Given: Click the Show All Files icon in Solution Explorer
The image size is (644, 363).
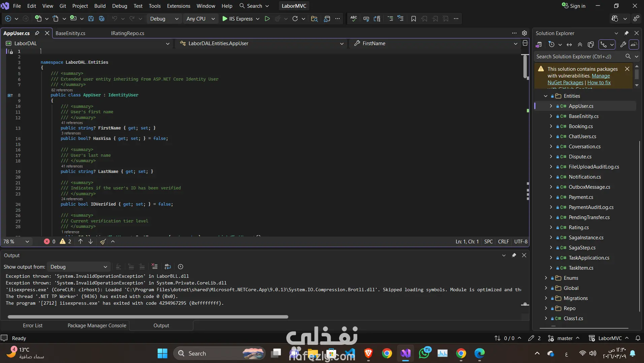Looking at the screenshot, I should (x=591, y=44).
